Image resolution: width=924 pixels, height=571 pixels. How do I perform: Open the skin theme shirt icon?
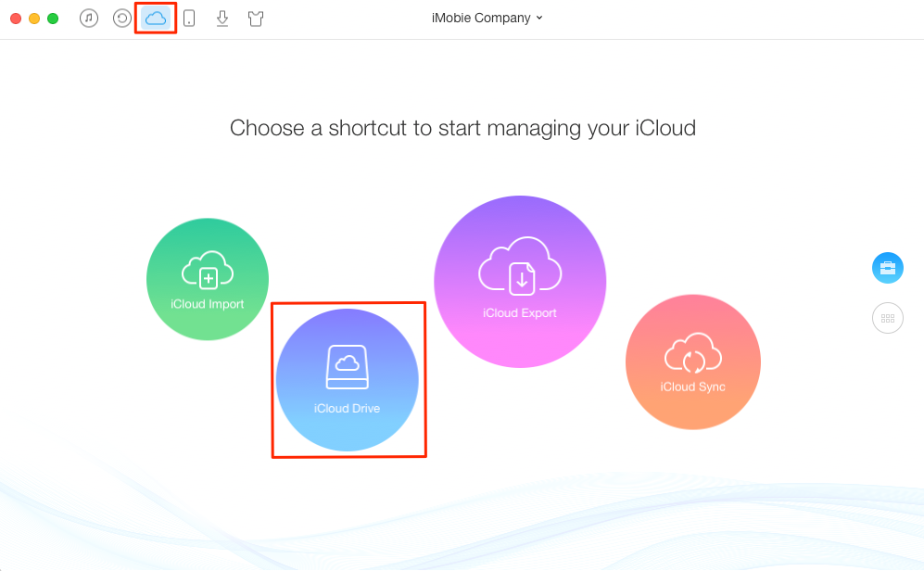click(x=256, y=19)
